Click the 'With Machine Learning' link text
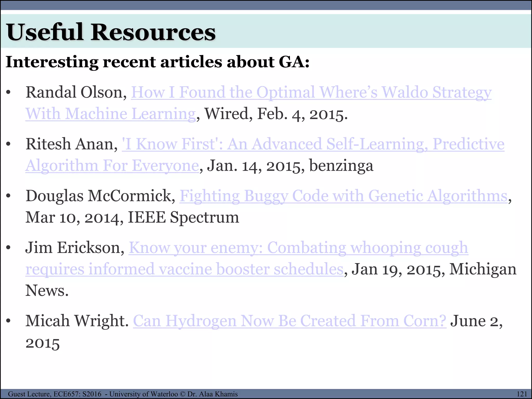This screenshot has height=399, width=532. (x=110, y=114)
